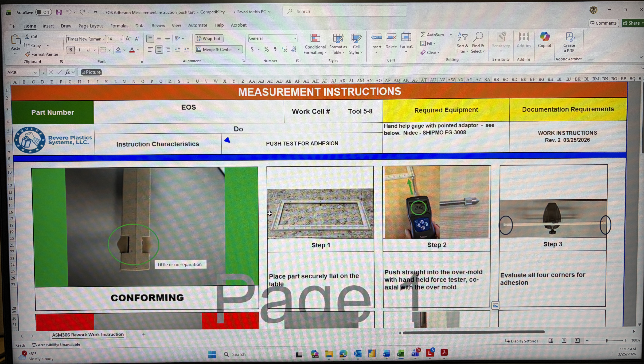Switch to the Review ribbon tab

click(x=158, y=26)
